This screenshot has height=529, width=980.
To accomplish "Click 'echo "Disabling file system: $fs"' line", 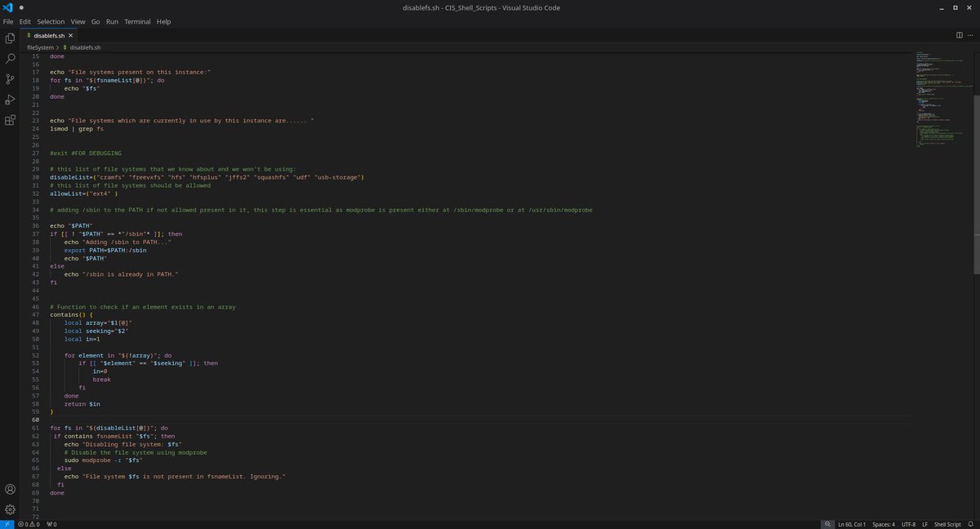I will coord(122,444).
